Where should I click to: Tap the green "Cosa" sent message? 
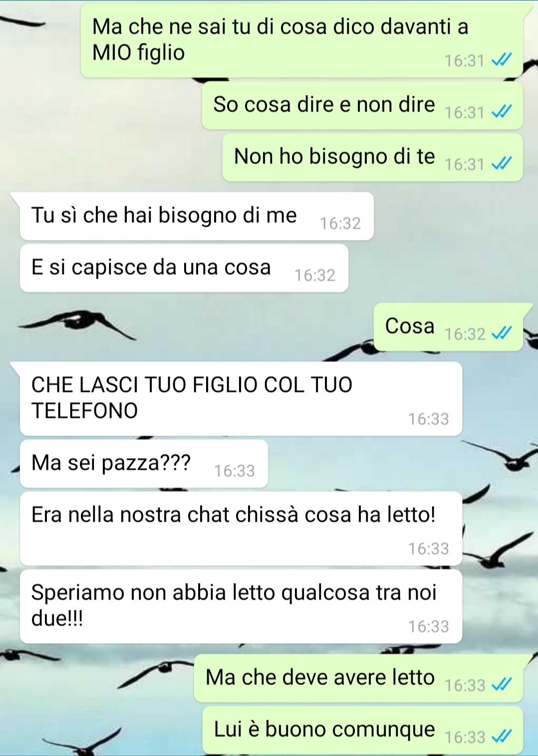coord(448,327)
